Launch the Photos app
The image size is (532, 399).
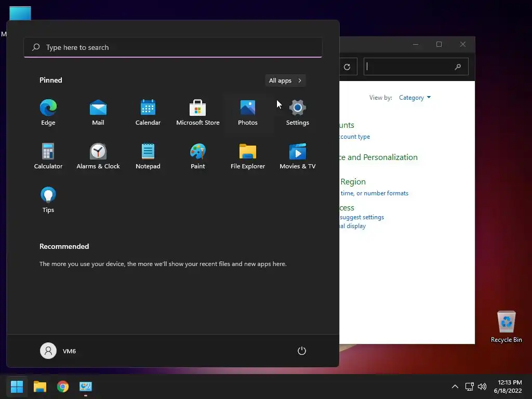click(248, 113)
